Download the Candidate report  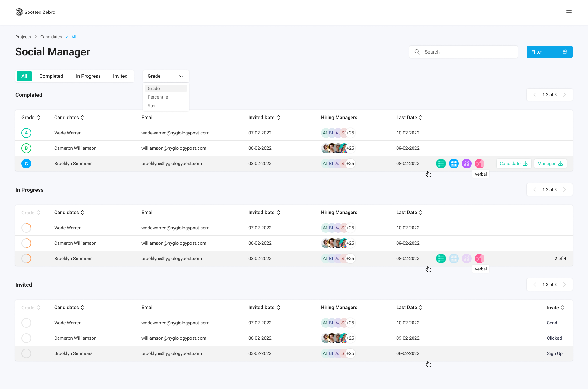pyautogui.click(x=514, y=164)
